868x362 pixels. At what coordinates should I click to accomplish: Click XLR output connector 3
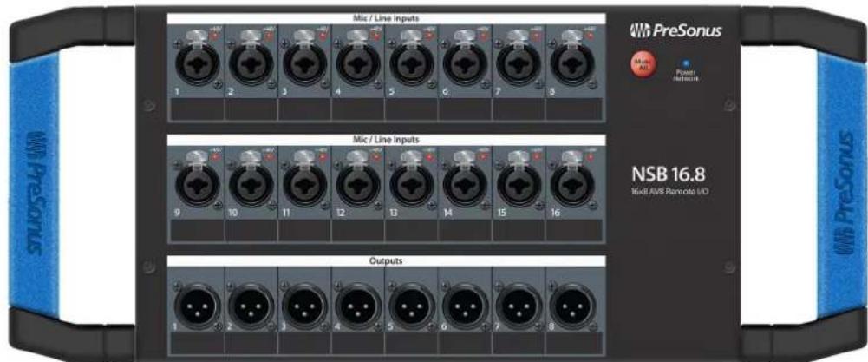[304, 306]
